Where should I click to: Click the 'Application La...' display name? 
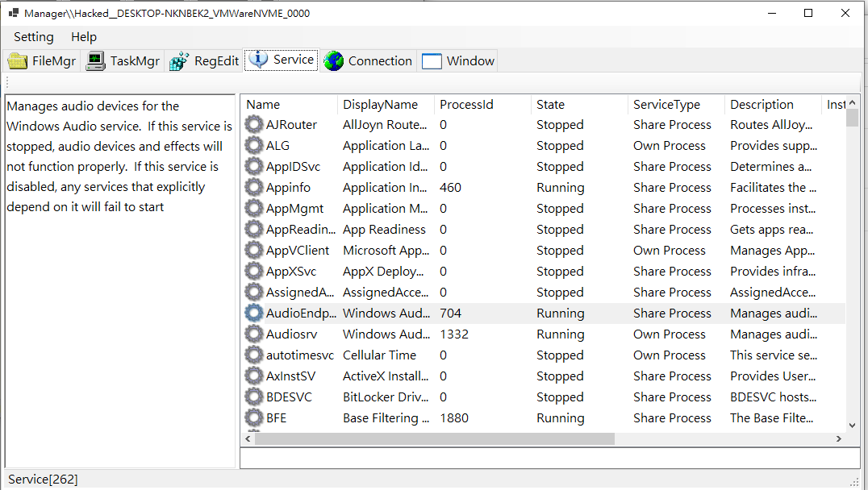(386, 146)
